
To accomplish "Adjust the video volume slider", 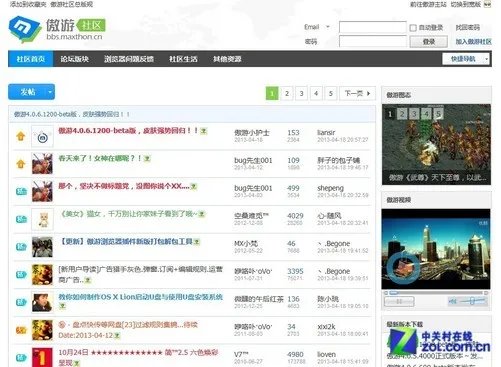I will (472, 301).
